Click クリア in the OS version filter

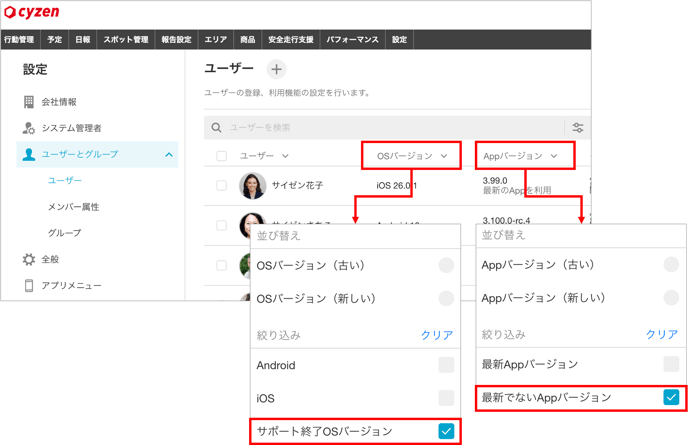click(436, 335)
